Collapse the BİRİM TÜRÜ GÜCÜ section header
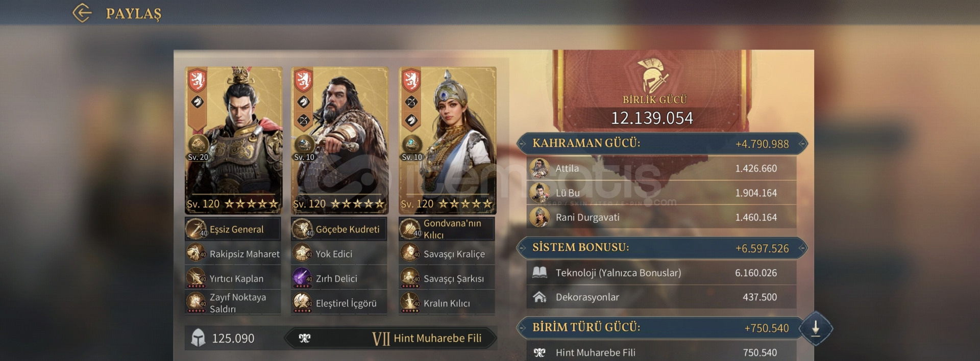980x361 pixels. pos(657,328)
